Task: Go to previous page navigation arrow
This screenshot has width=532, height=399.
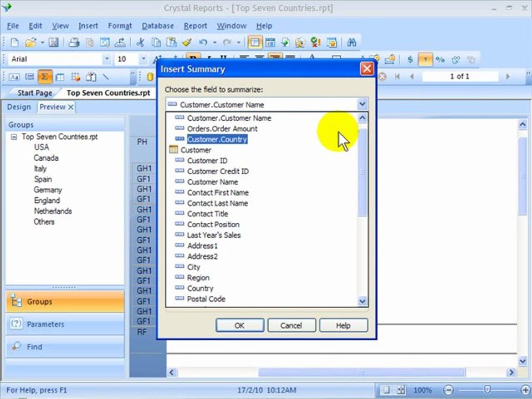Action: click(412, 76)
